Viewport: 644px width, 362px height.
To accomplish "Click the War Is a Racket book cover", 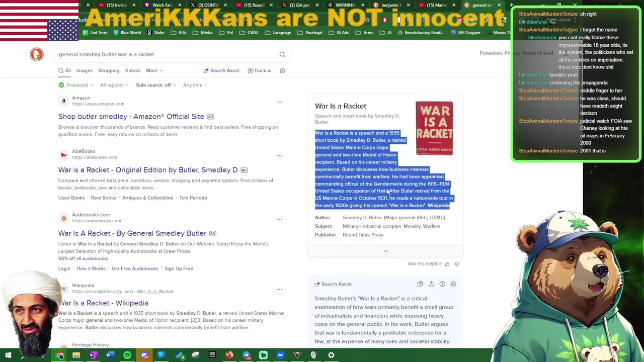I will pyautogui.click(x=434, y=128).
